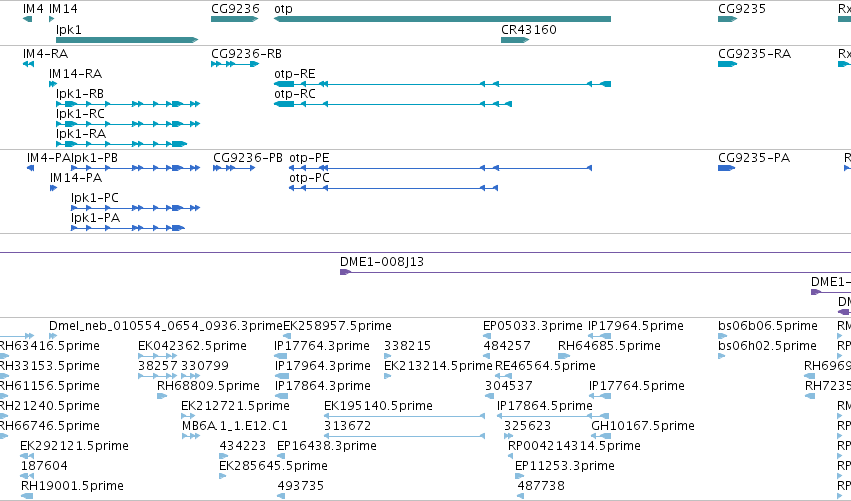Click EK212721.5prime label
851x501 pixels.
tap(236, 406)
